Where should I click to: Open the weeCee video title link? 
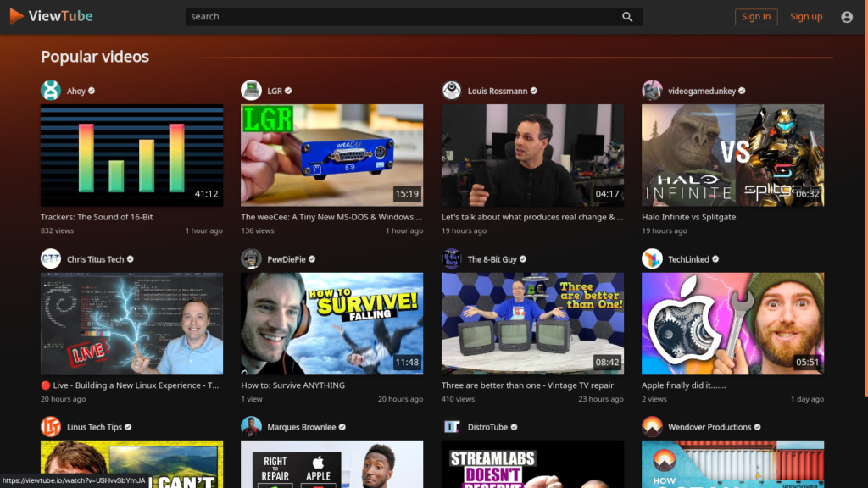click(x=331, y=217)
